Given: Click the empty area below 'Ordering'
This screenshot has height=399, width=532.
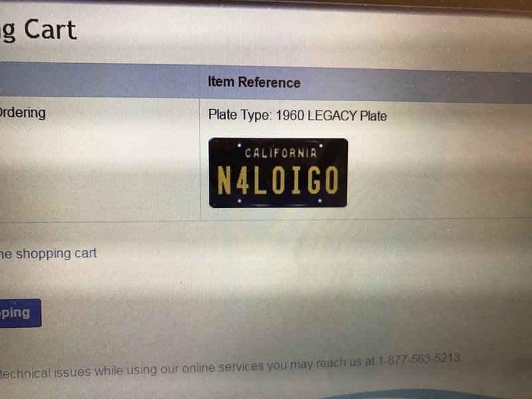Looking at the screenshot, I should (x=99, y=170).
